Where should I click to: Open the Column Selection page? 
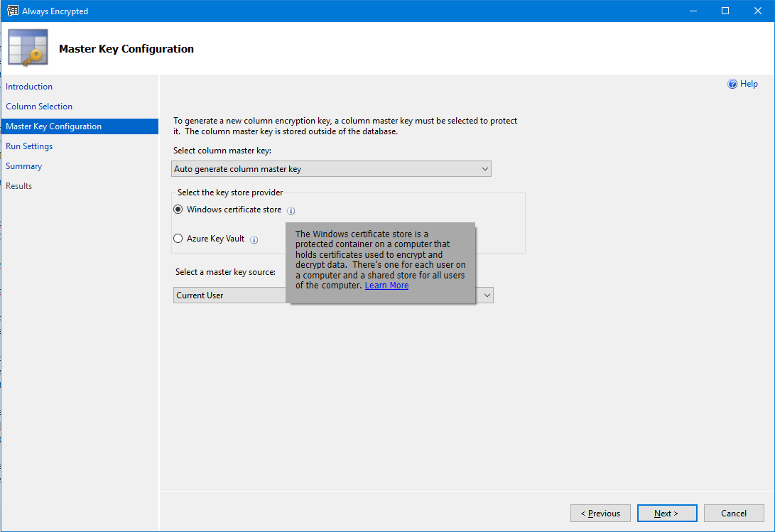(x=39, y=107)
